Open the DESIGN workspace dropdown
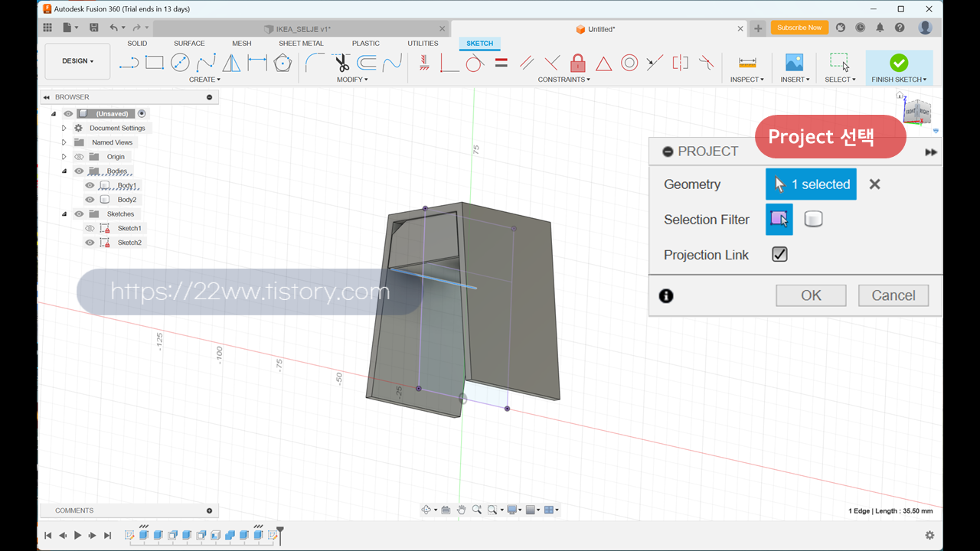980x551 pixels. pyautogui.click(x=77, y=61)
